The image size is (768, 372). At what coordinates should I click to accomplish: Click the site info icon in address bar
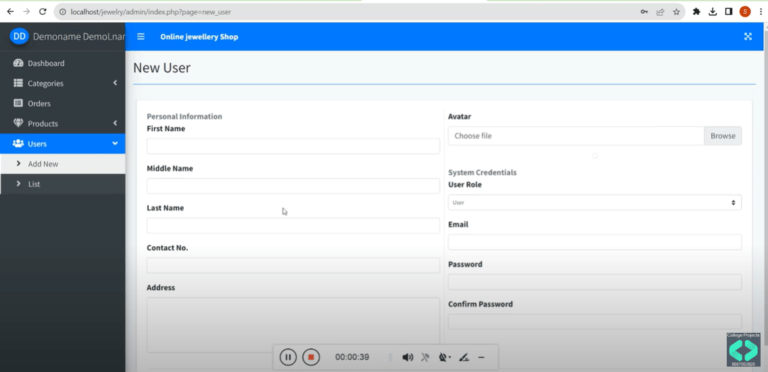[x=63, y=12]
